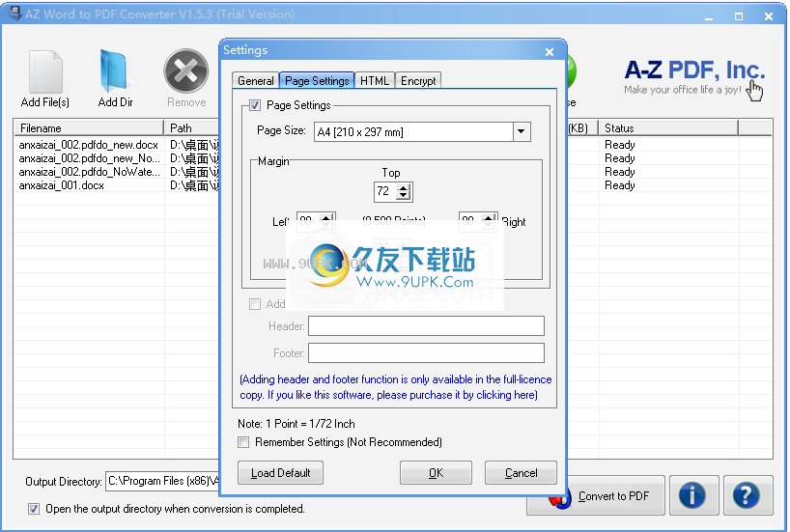This screenshot has width=790, height=532.
Task: Open the HTML tab
Action: (375, 80)
